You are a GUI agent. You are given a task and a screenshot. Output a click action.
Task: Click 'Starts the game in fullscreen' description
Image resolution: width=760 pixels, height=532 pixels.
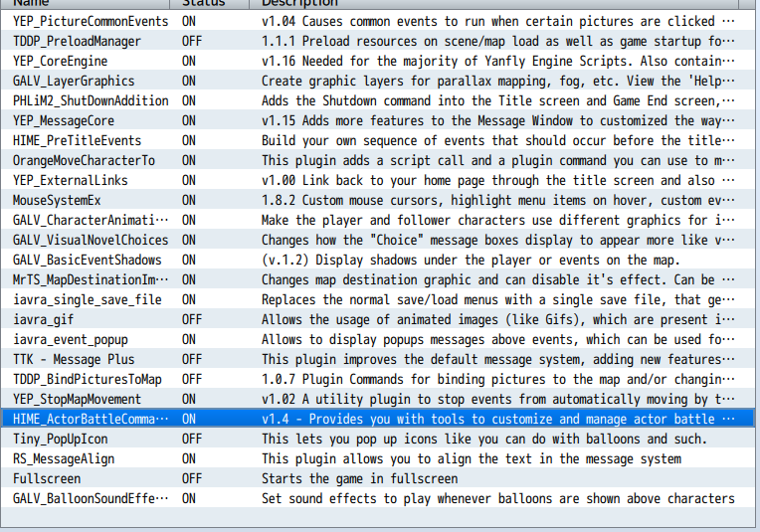(360, 478)
